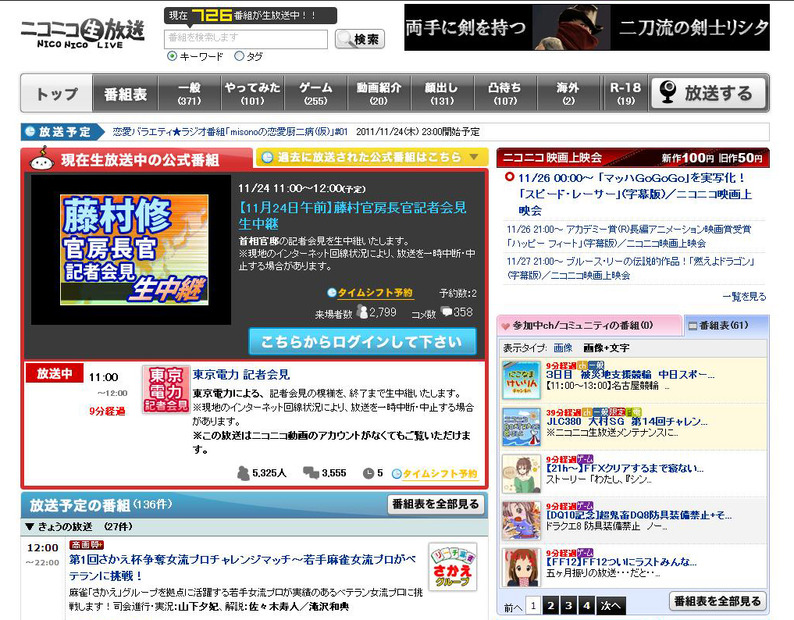The image size is (794, 620).
Task: Click the 番組を検索します search input field
Action: [246, 38]
